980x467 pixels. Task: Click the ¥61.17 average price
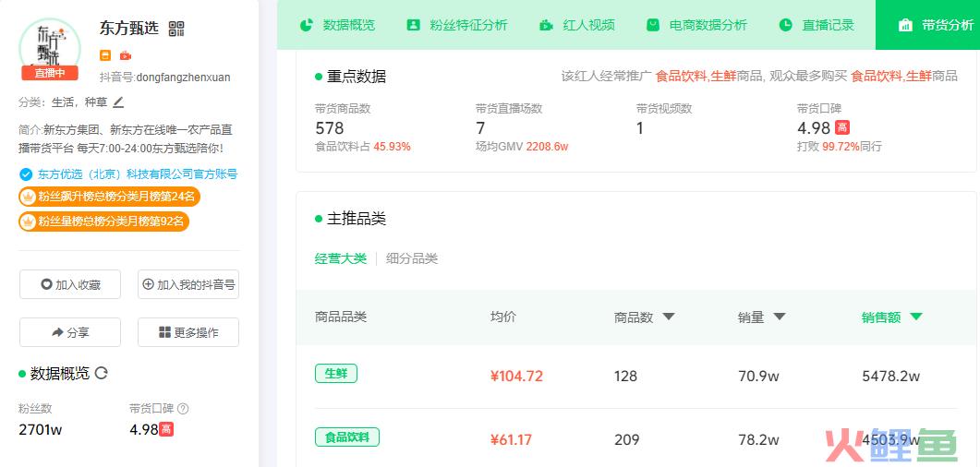[511, 439]
